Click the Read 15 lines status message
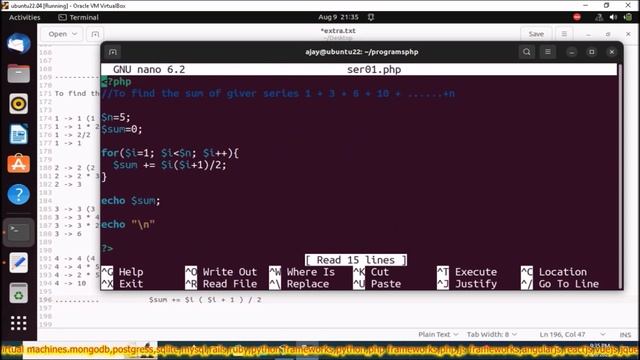Screen dimensions: 640x360 point(356,260)
